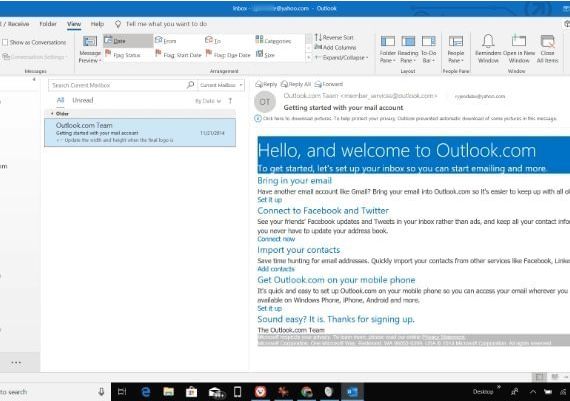
Task: Open the Expand/Collapse dropdown
Action: 341,57
